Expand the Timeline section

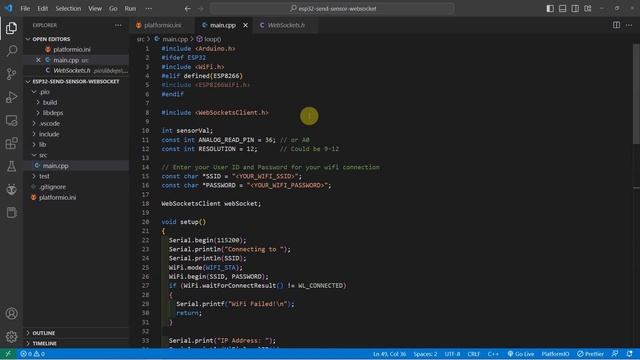point(44,344)
